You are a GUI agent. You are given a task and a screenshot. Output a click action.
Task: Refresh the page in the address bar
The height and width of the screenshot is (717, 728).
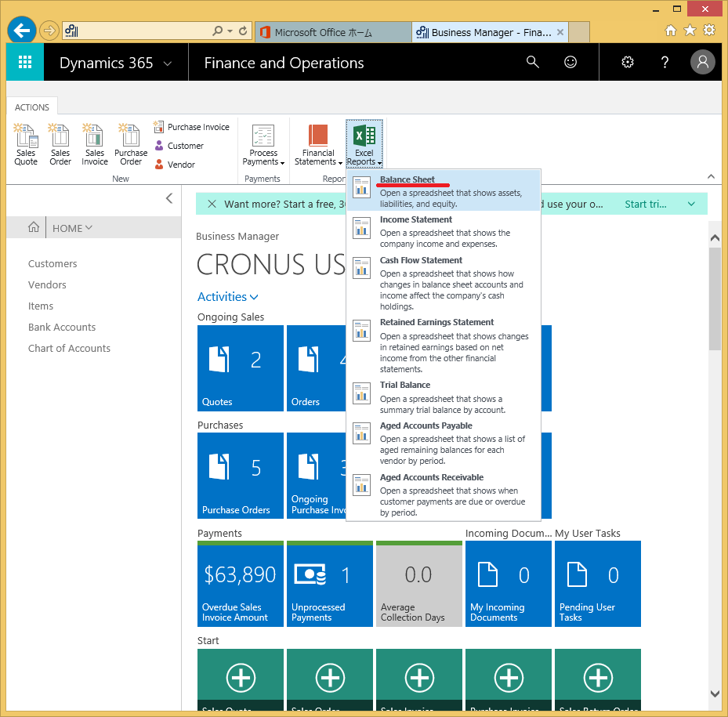[243, 31]
